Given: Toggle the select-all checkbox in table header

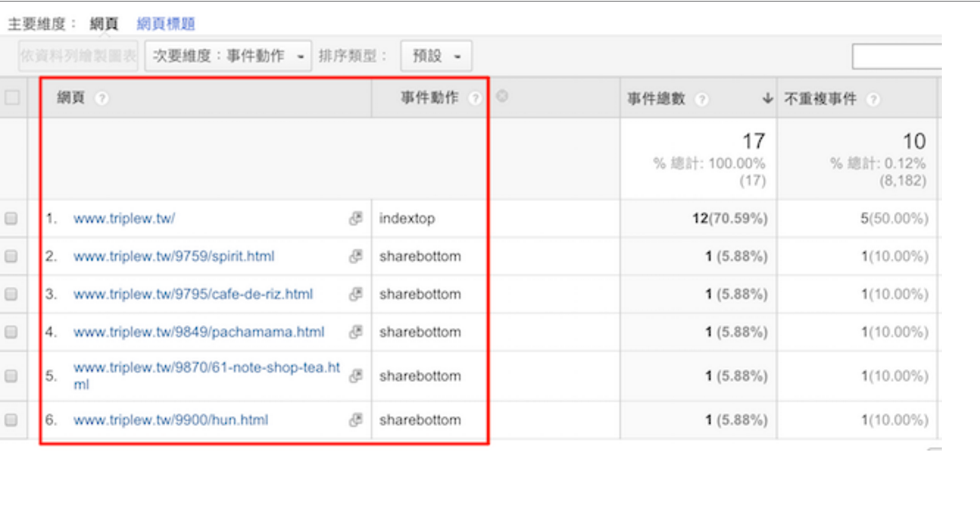Looking at the screenshot, I should click(x=12, y=98).
